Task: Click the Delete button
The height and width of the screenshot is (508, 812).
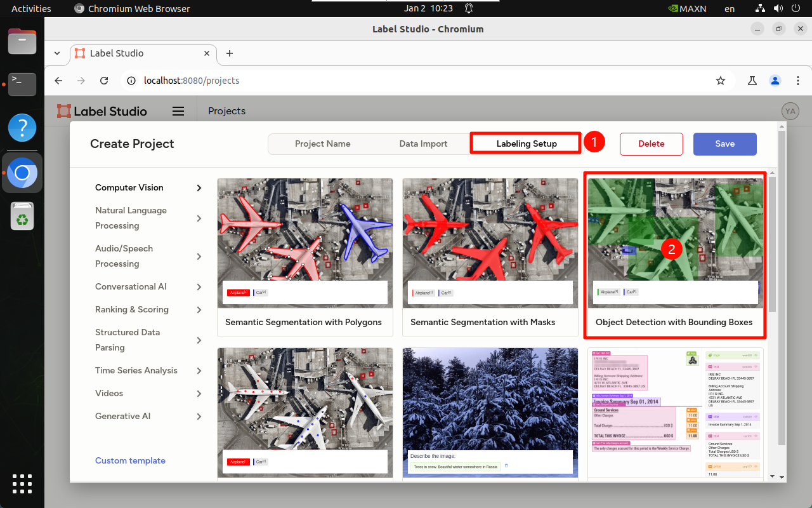Action: (651, 144)
